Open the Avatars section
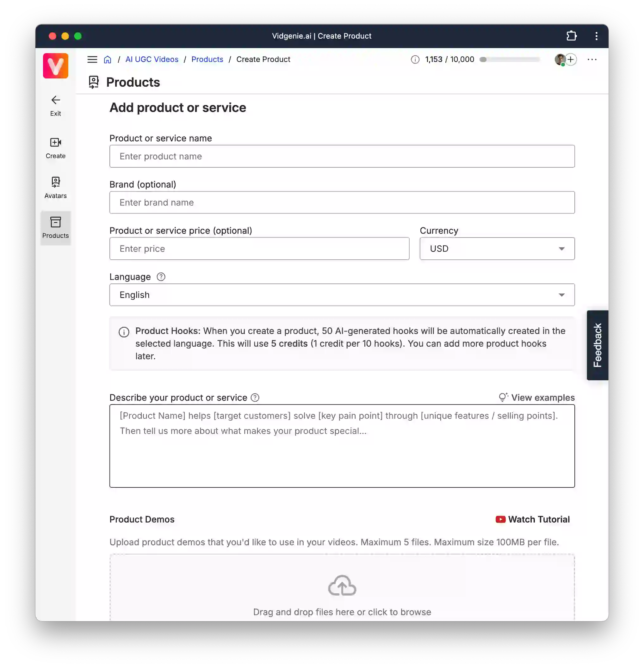 [56, 188]
